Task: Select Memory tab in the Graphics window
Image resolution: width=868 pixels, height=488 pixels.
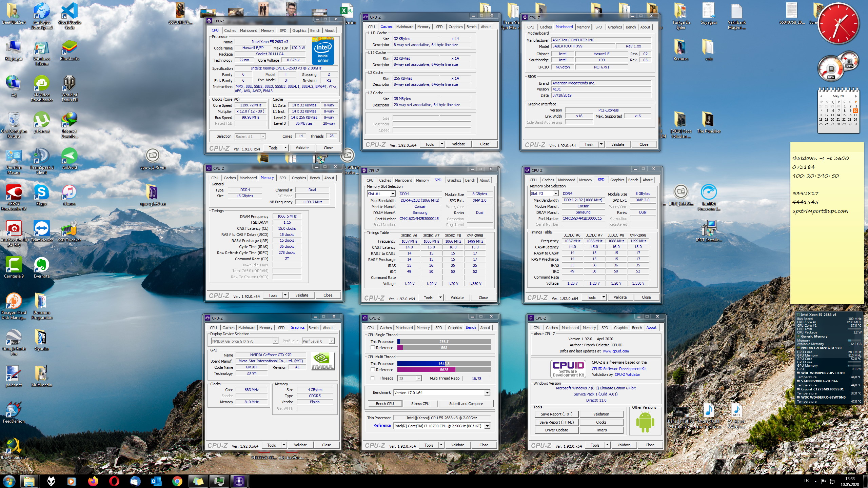Action: click(265, 328)
